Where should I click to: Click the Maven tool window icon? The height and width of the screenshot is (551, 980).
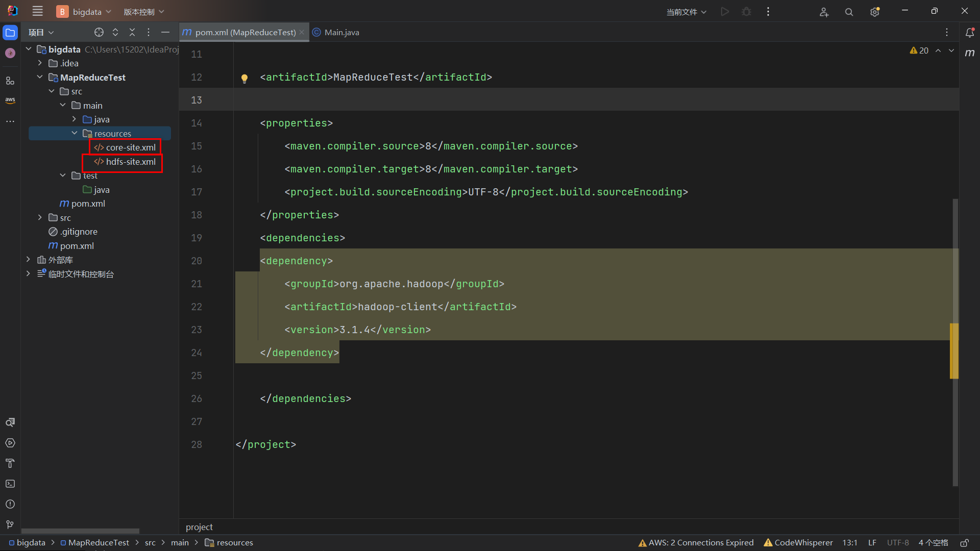tap(970, 53)
